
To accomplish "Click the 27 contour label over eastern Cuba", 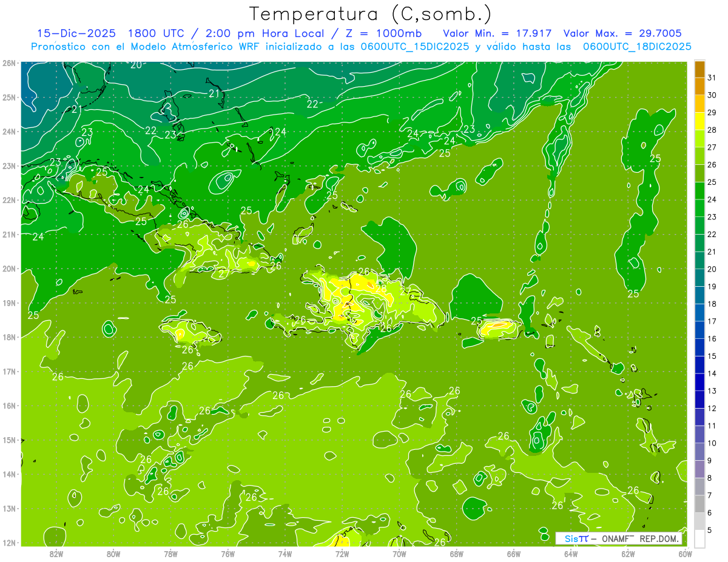I will (224, 274).
